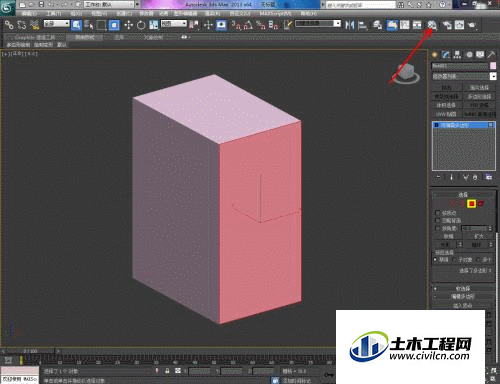The image size is (500, 384).
Task: Toggle the Spinner Snap icon
Action: pos(273,25)
